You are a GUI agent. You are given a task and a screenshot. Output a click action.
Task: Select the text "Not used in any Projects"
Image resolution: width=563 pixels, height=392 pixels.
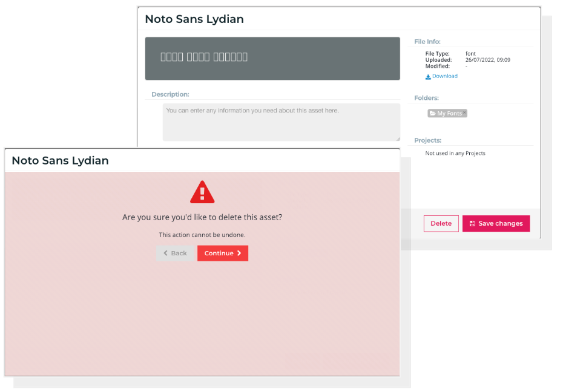tap(455, 153)
